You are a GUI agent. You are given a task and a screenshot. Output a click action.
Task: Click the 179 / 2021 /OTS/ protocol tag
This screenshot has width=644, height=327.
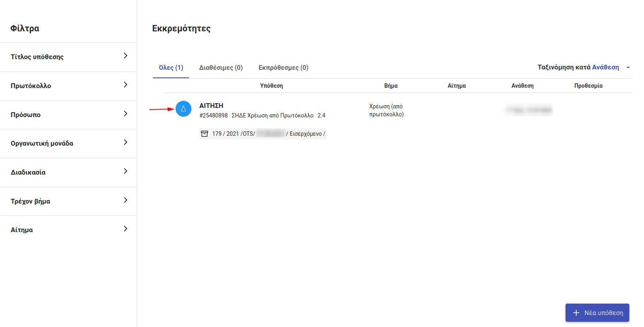[263, 134]
